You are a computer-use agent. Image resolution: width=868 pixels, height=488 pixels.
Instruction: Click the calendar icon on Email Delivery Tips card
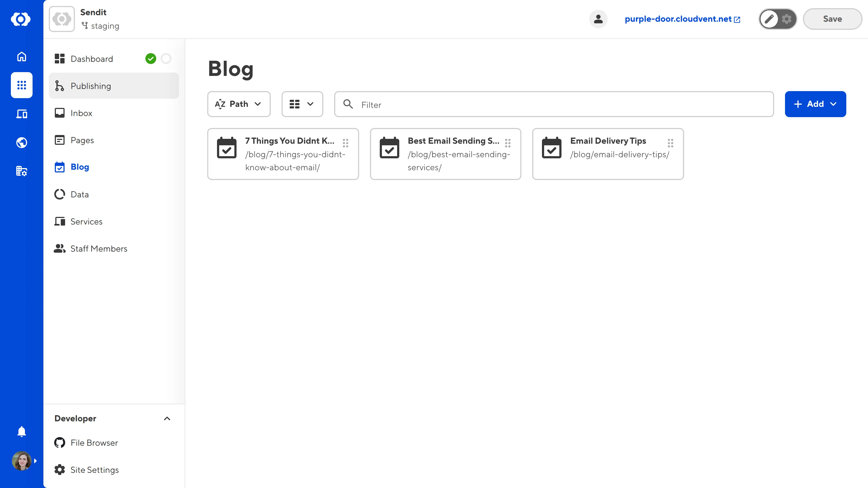[x=552, y=147]
